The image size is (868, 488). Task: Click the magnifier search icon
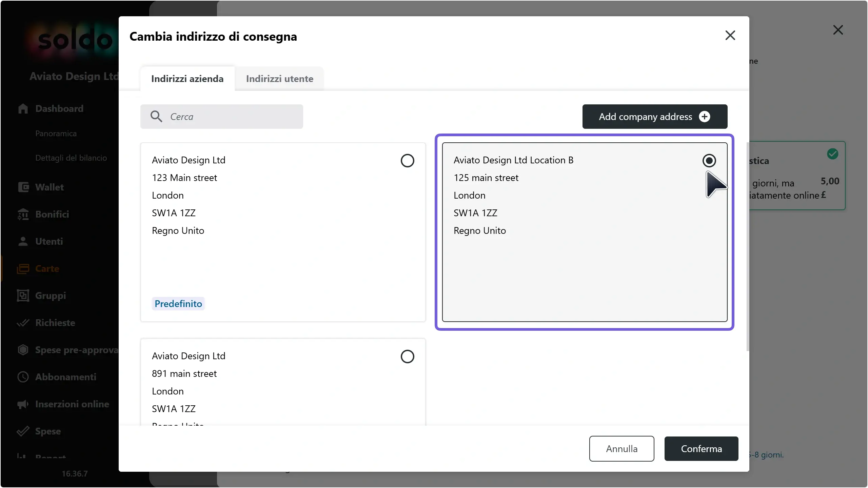click(156, 116)
